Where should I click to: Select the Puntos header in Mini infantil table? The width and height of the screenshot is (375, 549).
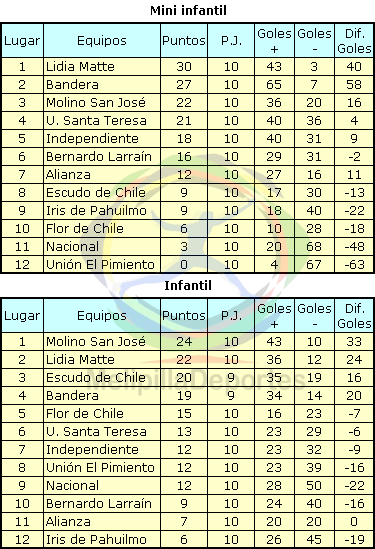(x=184, y=41)
